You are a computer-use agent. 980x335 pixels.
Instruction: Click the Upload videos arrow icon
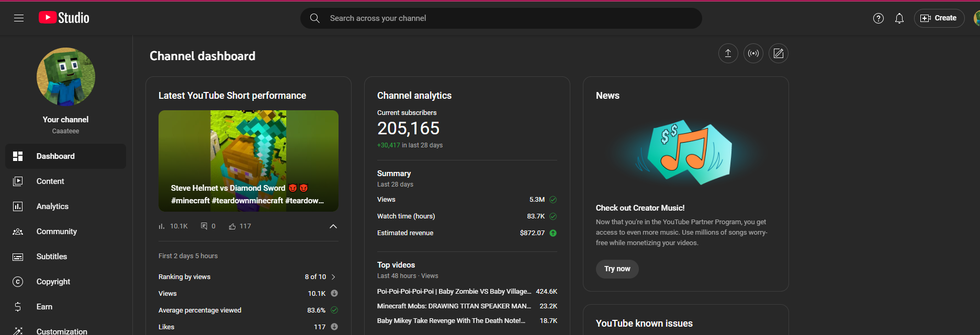tap(728, 53)
